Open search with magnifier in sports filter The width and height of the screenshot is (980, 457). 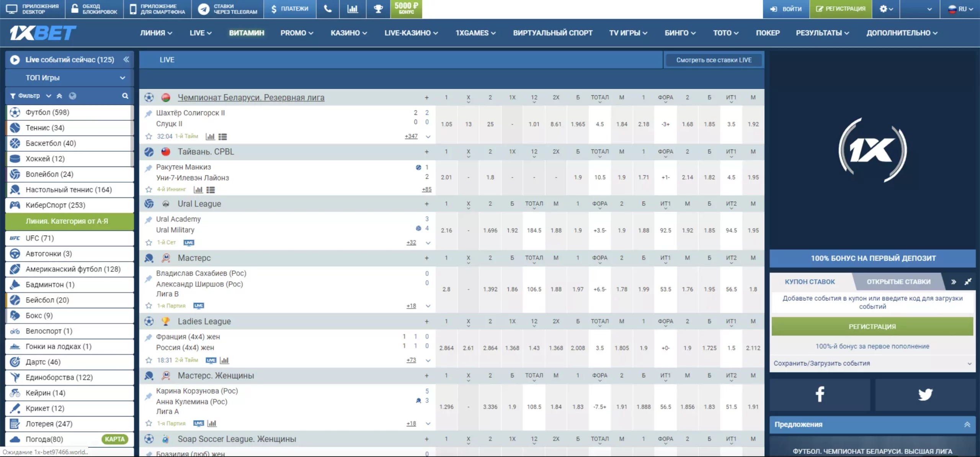coord(125,96)
